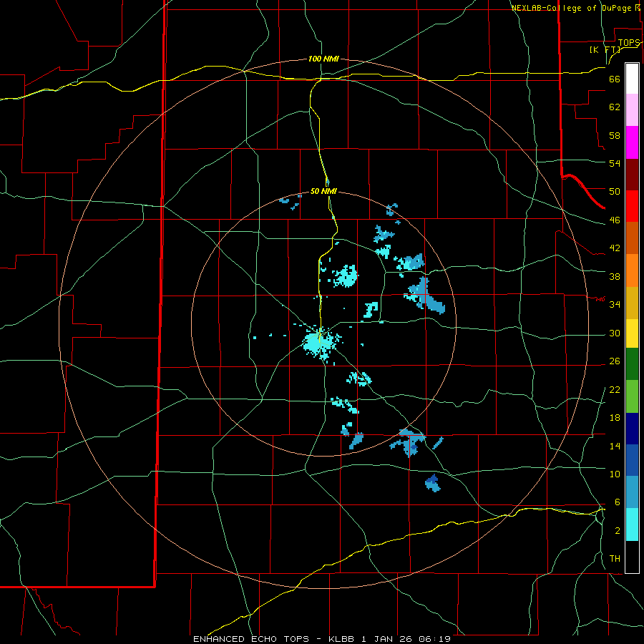Image resolution: width=644 pixels, height=644 pixels.
Task: Click the legend value 38
Action: (x=615, y=276)
